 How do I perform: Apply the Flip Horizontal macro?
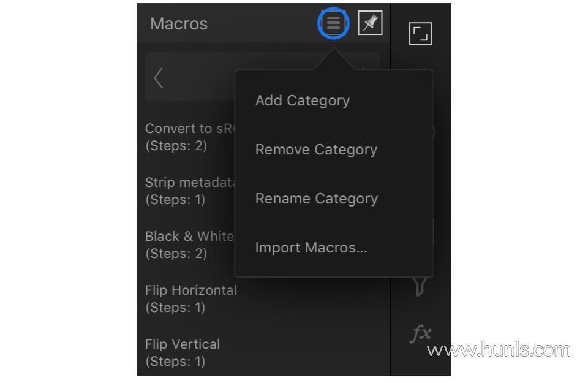click(x=190, y=290)
